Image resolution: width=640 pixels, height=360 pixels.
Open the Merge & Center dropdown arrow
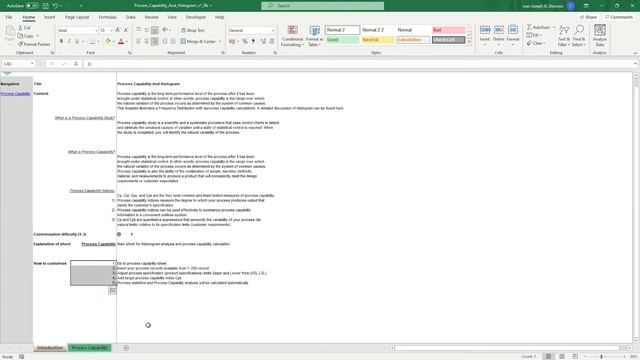pyautogui.click(x=220, y=41)
